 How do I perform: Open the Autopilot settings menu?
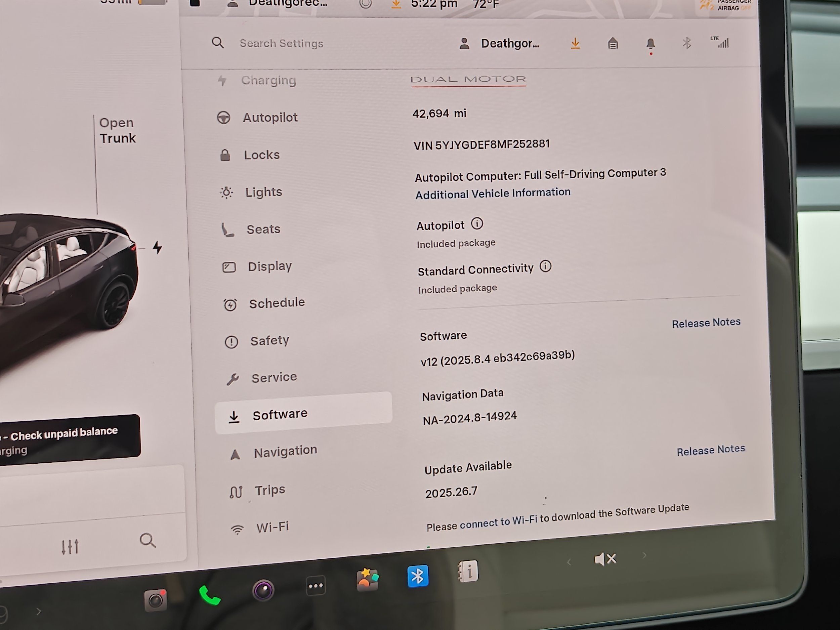257,117
